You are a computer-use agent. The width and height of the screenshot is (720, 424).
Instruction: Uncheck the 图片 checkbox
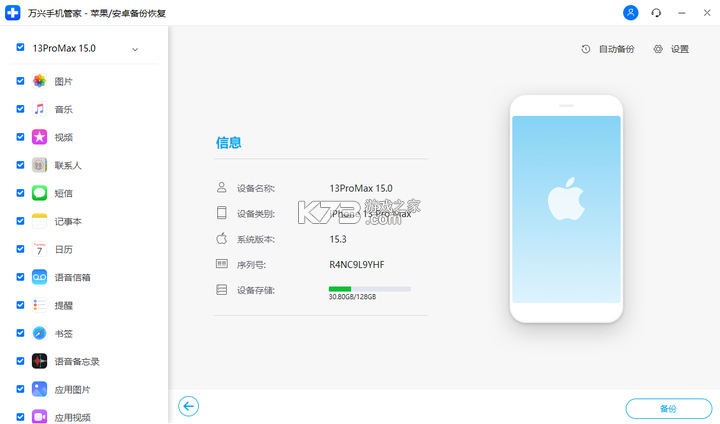pyautogui.click(x=20, y=81)
